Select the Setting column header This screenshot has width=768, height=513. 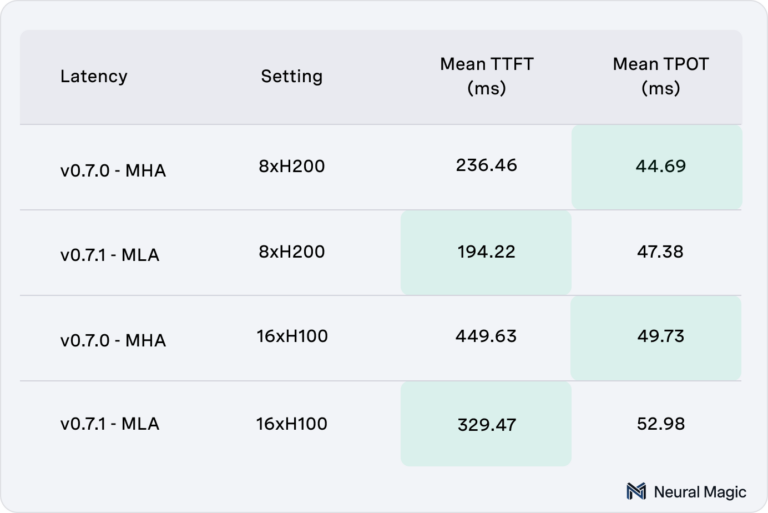click(x=291, y=76)
